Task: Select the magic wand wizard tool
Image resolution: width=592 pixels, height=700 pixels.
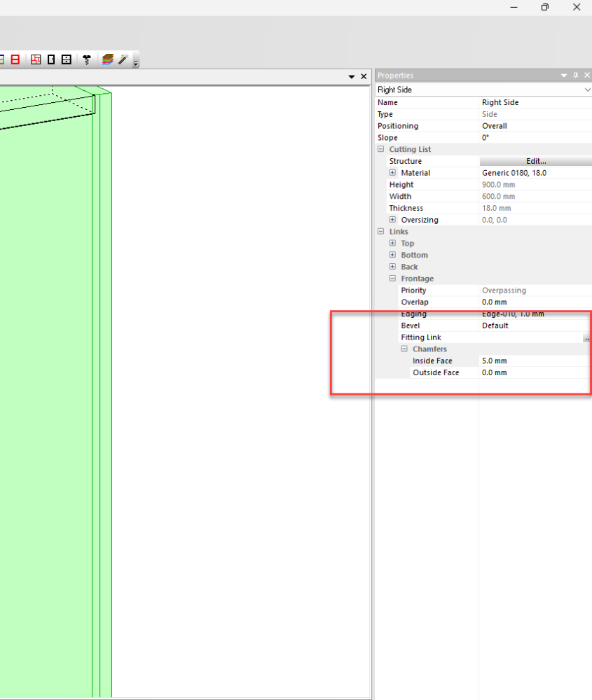Action: tap(123, 59)
